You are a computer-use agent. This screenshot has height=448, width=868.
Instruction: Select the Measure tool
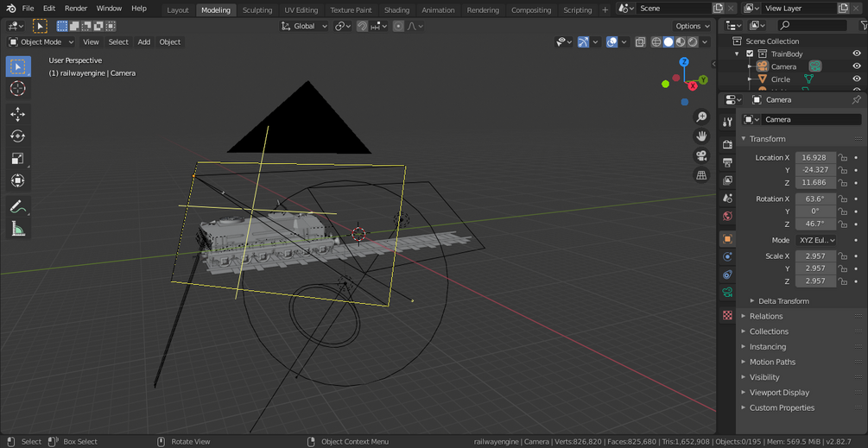click(18, 229)
